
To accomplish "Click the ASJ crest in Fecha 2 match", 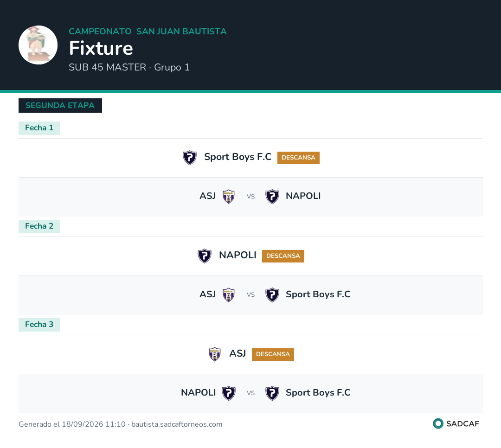I will [x=228, y=295].
